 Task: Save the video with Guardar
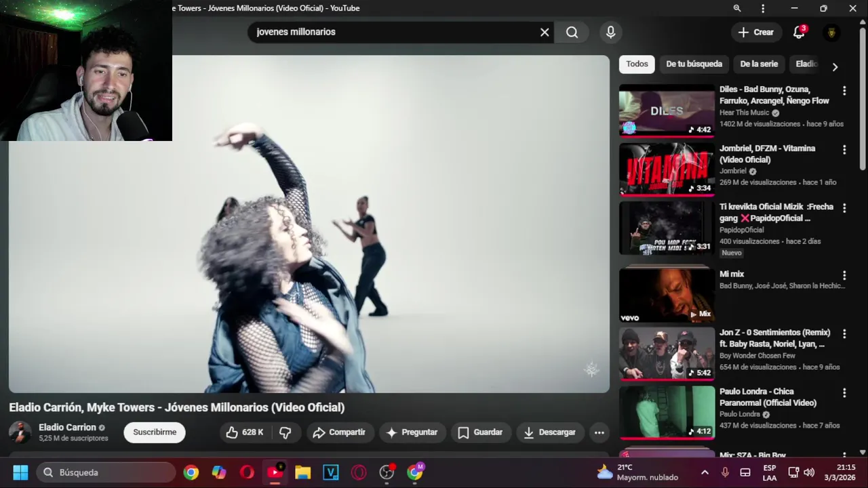pyautogui.click(x=480, y=432)
